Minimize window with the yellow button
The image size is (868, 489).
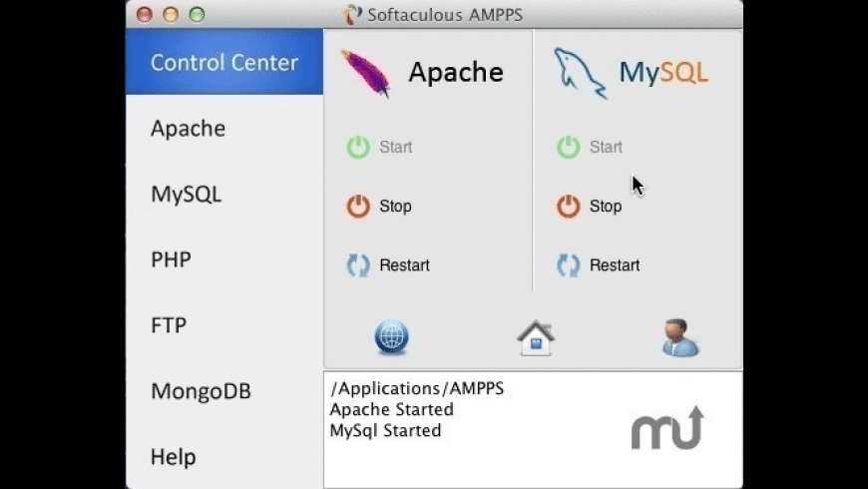click(x=171, y=14)
